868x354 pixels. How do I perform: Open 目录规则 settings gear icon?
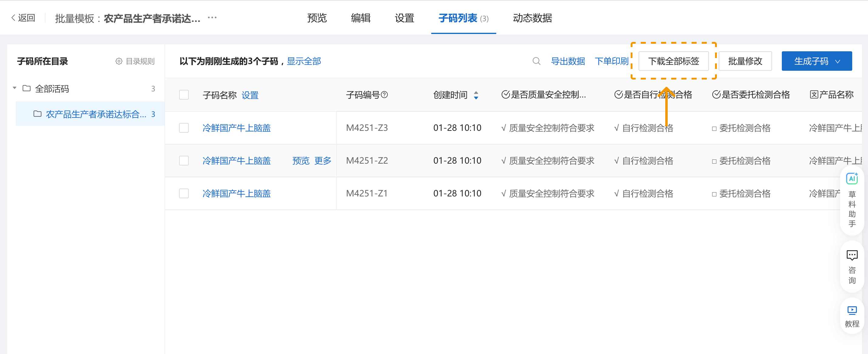[118, 61]
